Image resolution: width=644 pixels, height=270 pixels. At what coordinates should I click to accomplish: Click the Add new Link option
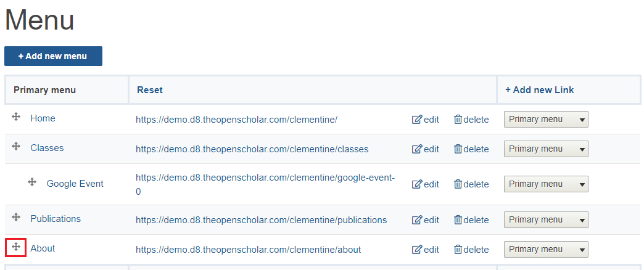coord(539,90)
